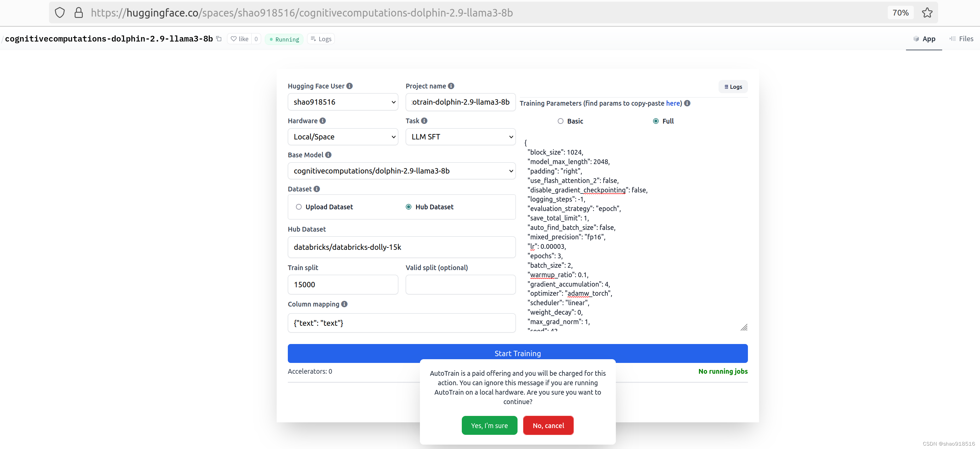Click the info icon next to Hugging Face User
Image resolution: width=980 pixels, height=449 pixels.
[349, 86]
